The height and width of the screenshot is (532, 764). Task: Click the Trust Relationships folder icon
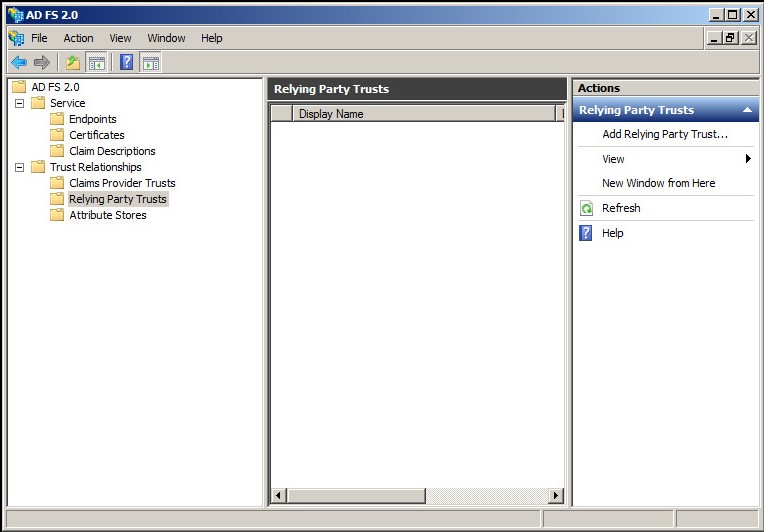[38, 167]
